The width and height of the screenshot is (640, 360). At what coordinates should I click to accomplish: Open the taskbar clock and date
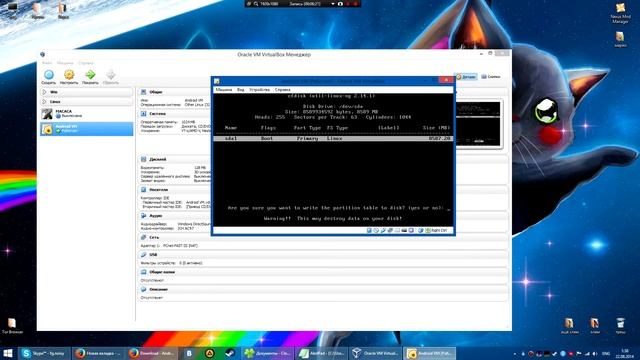[x=624, y=354]
